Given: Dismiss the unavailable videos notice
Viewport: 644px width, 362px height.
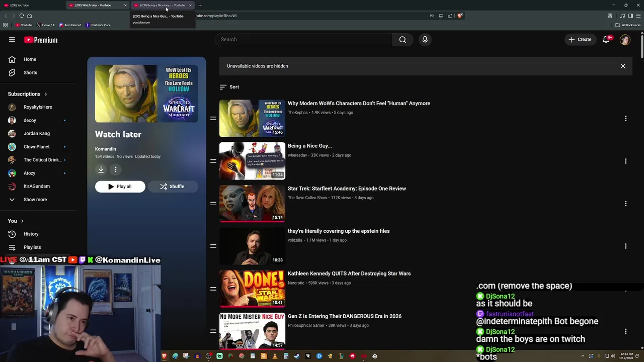Looking at the screenshot, I should pos(623,66).
